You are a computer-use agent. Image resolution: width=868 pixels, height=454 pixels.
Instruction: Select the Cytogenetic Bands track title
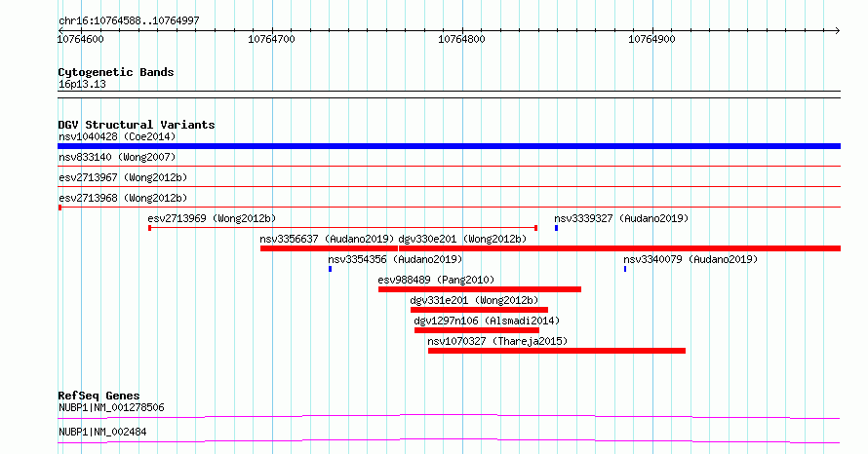pos(116,72)
